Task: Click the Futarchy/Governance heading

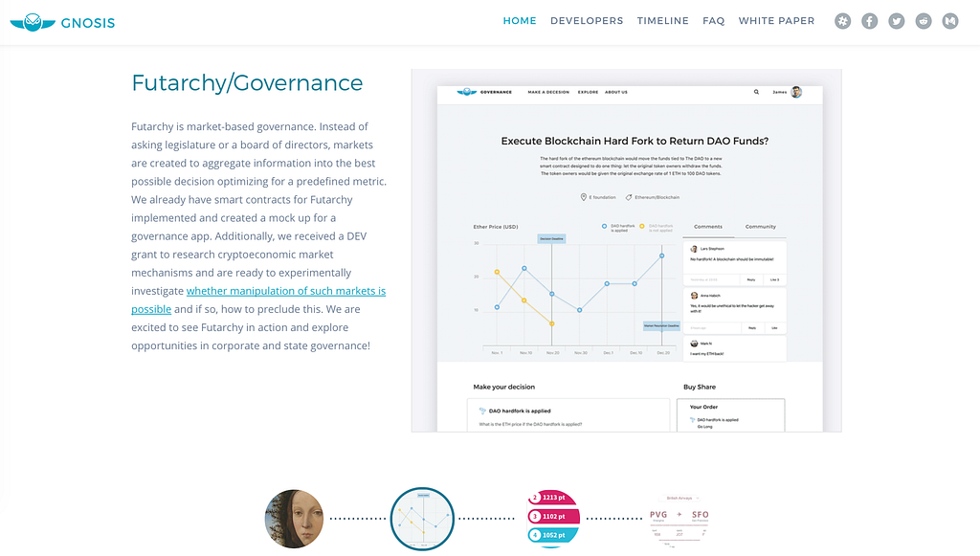Action: [x=247, y=82]
